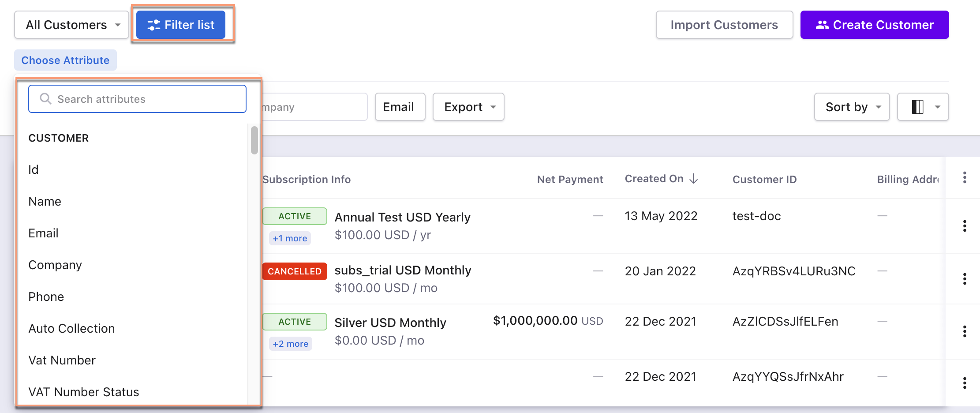
Task: Click Import Customers button
Action: tap(724, 25)
